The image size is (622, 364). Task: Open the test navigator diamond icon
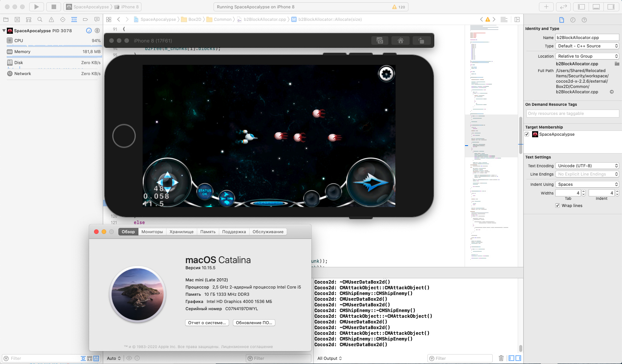63,19
